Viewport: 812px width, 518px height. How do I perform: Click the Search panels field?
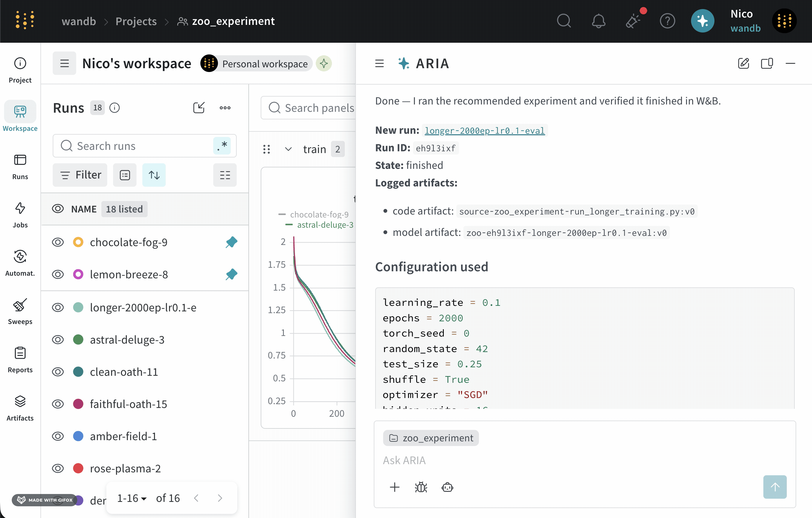click(308, 108)
